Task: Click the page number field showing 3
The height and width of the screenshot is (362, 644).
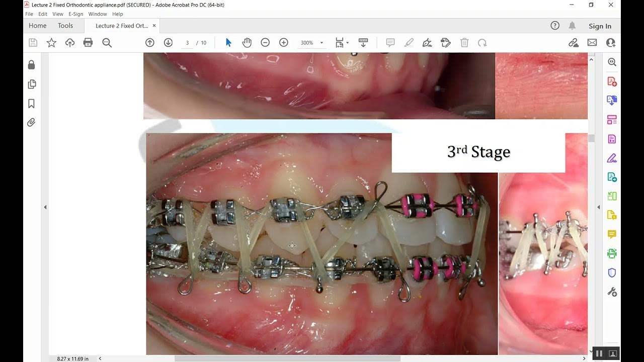Action: coord(187,43)
